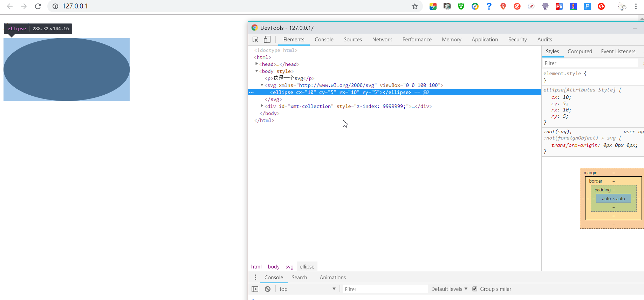Image resolution: width=644 pixels, height=300 pixels.
Task: Switch to the Elements tab
Action: [x=294, y=40]
